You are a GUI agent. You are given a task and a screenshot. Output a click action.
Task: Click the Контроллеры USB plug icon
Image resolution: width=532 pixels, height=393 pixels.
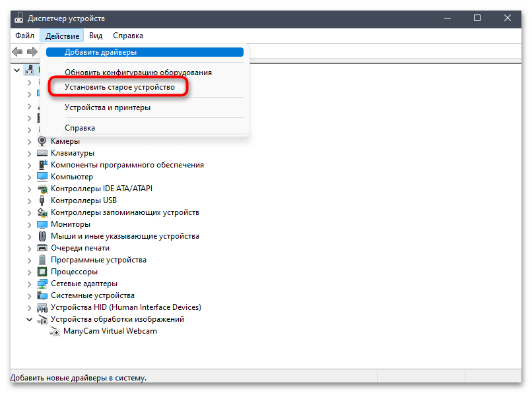tap(42, 200)
